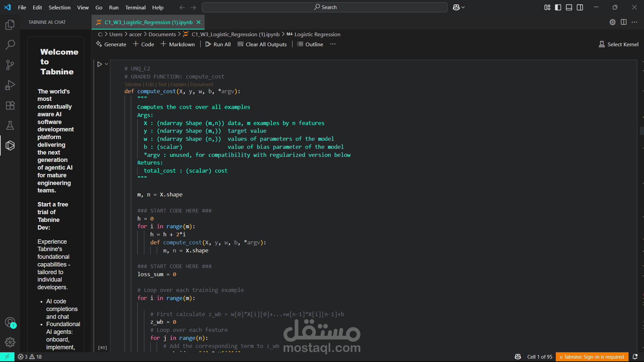Viewport: 644px width, 362px height.
Task: Open notifications bell in status bar
Action: pyautogui.click(x=635, y=357)
